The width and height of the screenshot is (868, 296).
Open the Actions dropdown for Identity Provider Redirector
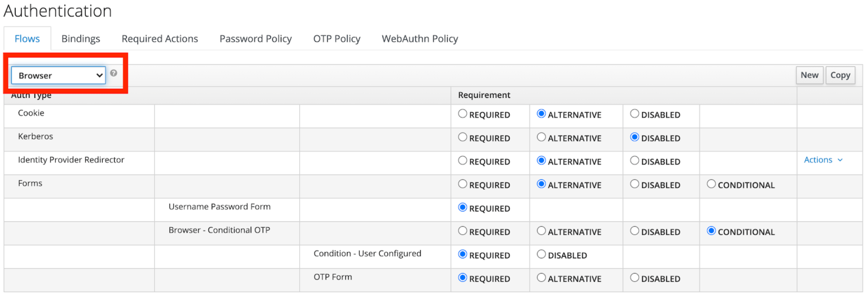(818, 160)
